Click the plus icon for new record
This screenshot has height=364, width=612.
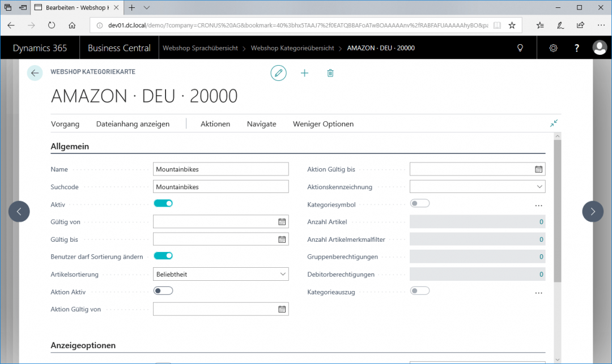pyautogui.click(x=304, y=73)
